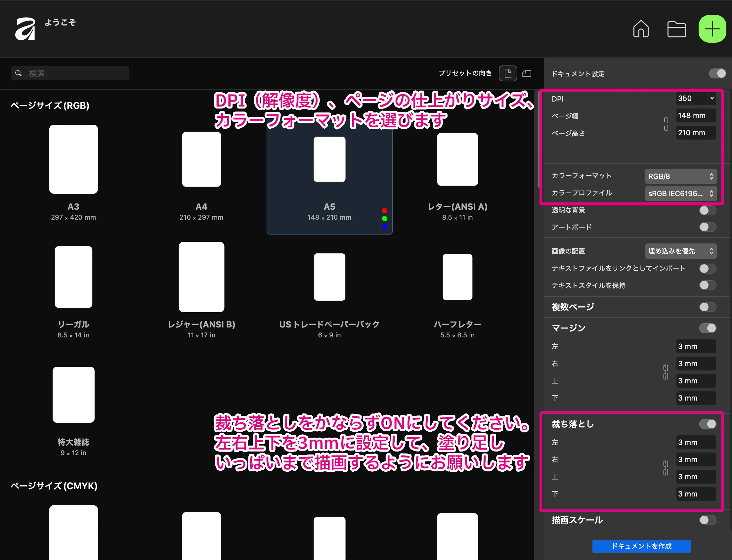Click page width/height link chain icon
The height and width of the screenshot is (560, 732).
666,124
